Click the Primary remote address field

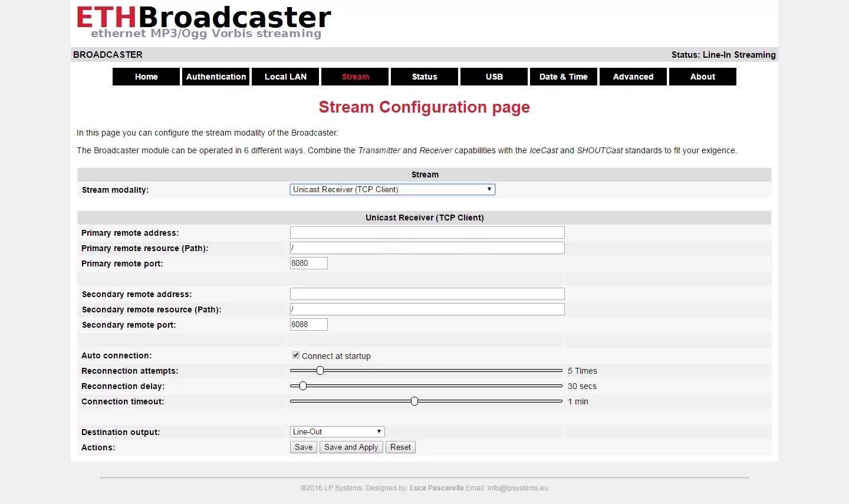(427, 233)
